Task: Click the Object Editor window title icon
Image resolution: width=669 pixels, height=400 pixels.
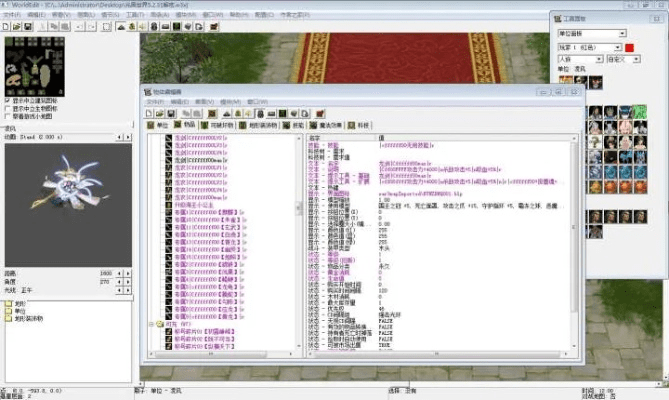Action: (x=147, y=90)
